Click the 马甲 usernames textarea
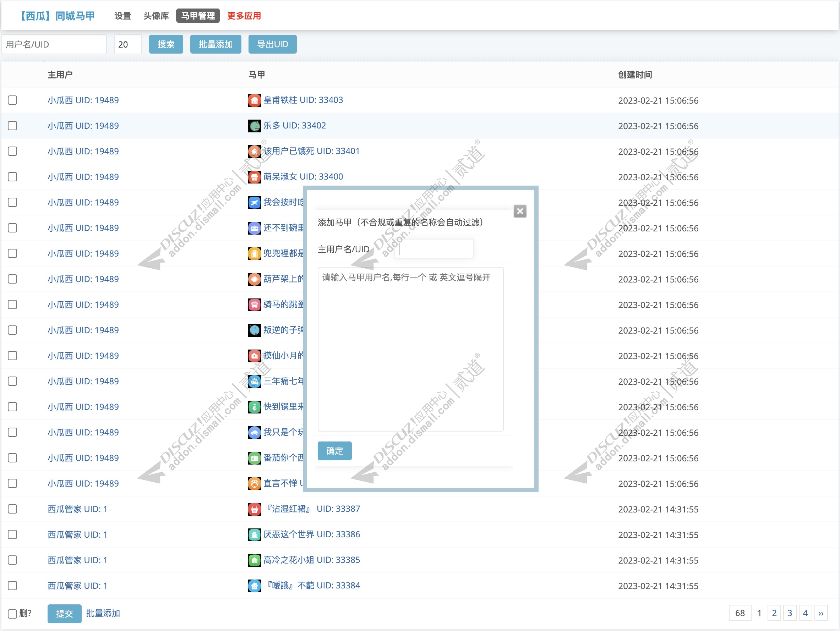The image size is (840, 631). (x=410, y=349)
